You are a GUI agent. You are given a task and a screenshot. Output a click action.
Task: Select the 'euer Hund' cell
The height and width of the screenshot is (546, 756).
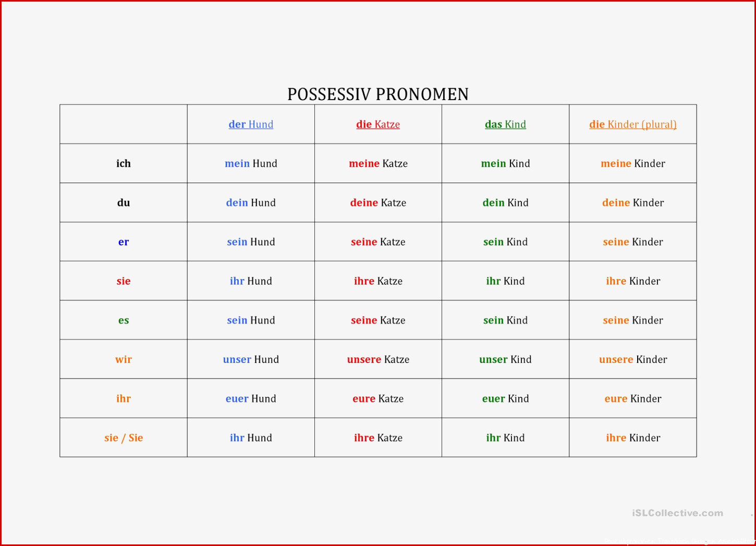click(x=251, y=398)
